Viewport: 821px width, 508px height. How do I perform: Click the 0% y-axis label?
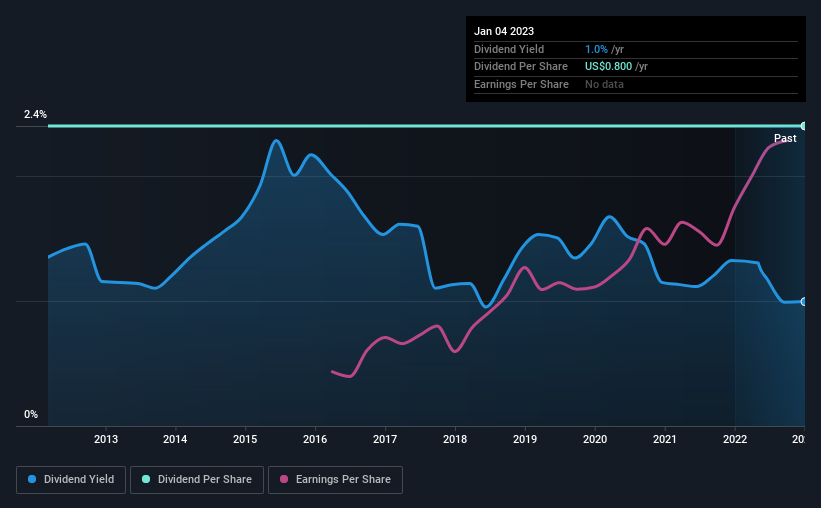(x=31, y=414)
